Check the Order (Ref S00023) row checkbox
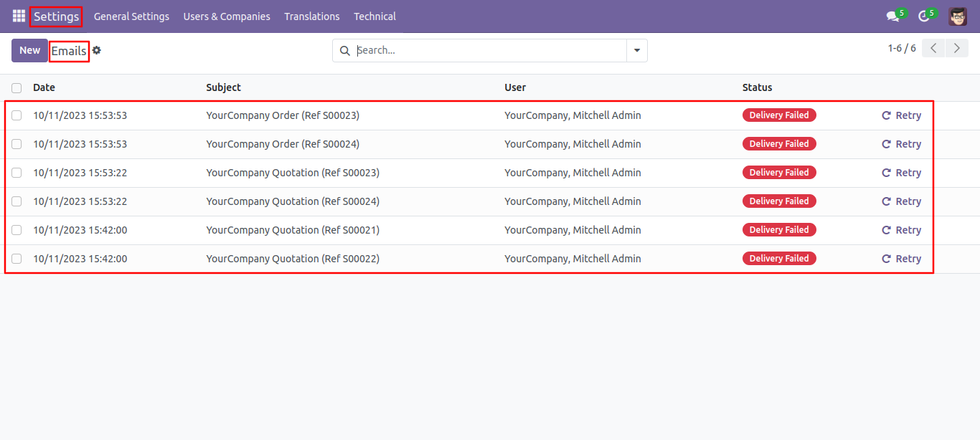 click(x=17, y=115)
